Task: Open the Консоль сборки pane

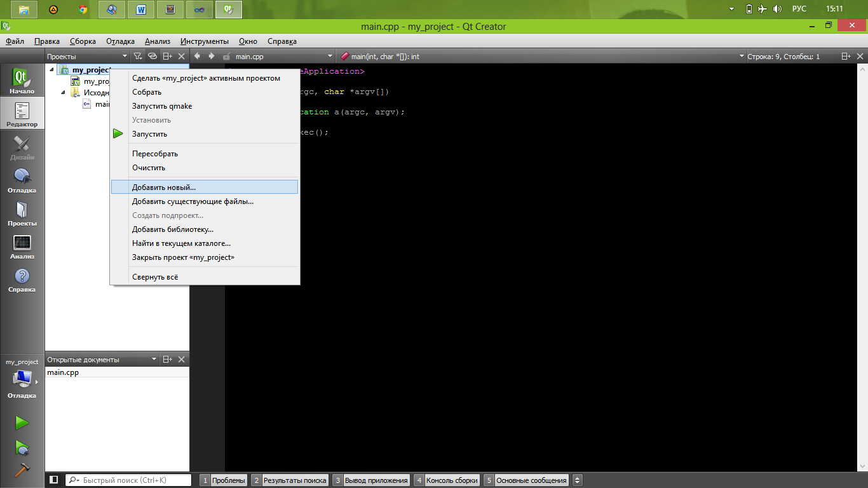Action: point(447,480)
